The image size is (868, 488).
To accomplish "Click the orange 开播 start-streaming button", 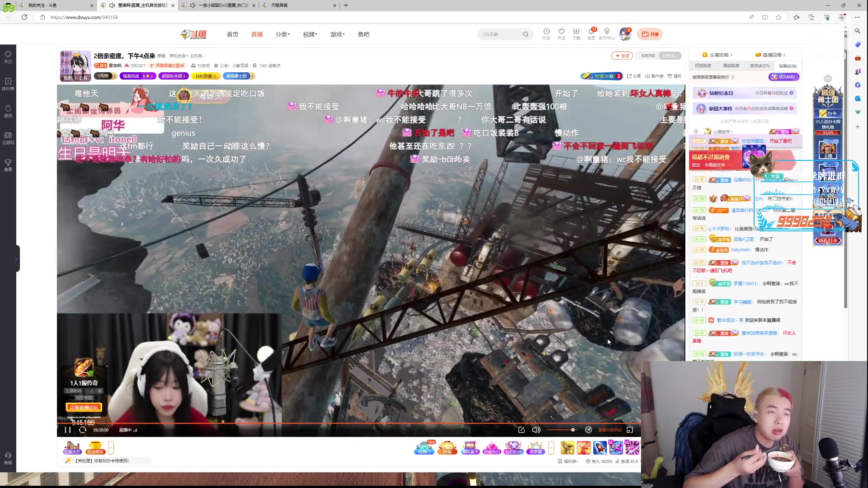I will pyautogui.click(x=650, y=34).
